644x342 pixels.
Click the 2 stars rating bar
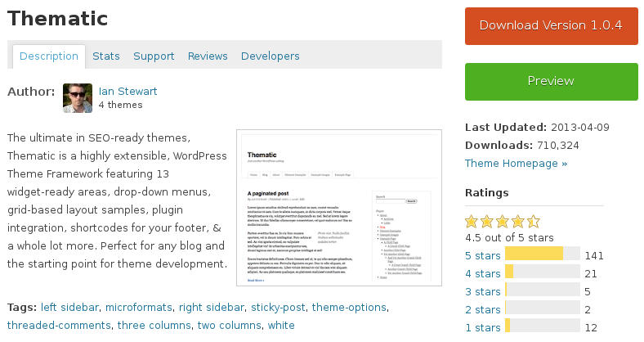click(543, 308)
